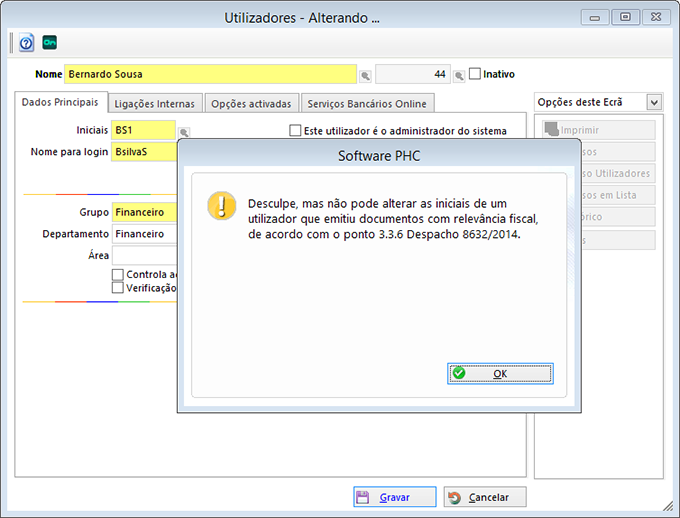Toggle the Verificação checkbox
Image resolution: width=680 pixels, height=518 pixels.
(x=118, y=288)
